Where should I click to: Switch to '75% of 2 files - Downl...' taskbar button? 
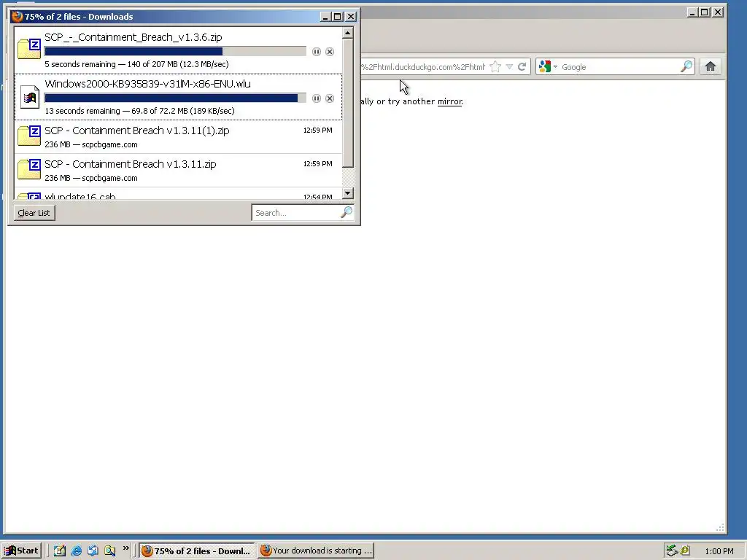(197, 551)
